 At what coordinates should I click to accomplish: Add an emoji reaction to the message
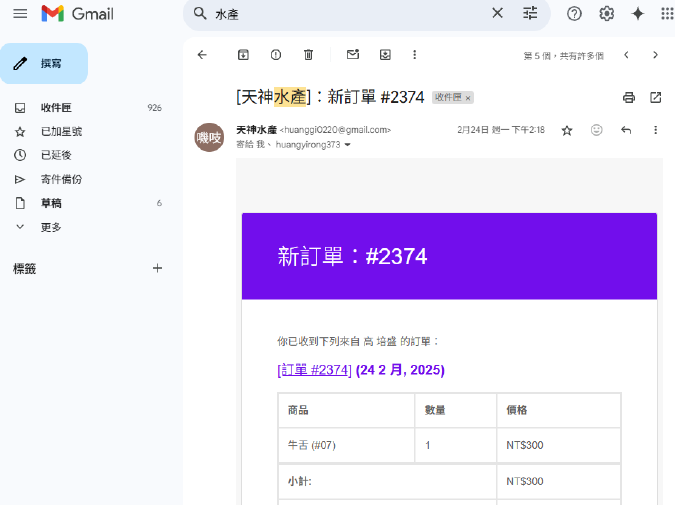(597, 130)
